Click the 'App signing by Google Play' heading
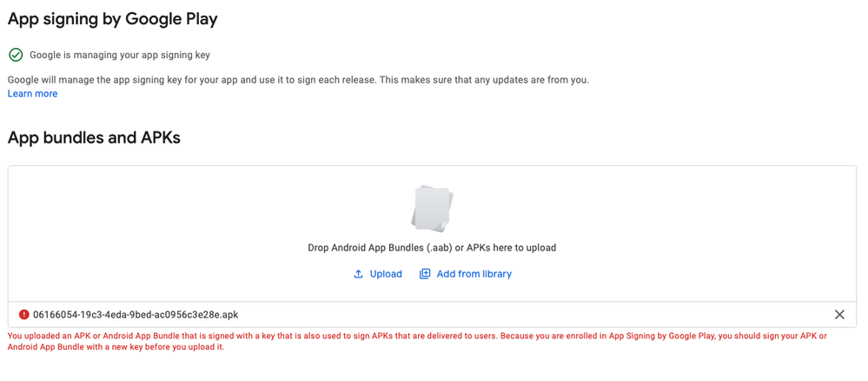This screenshot has height=381, width=868. tap(112, 19)
